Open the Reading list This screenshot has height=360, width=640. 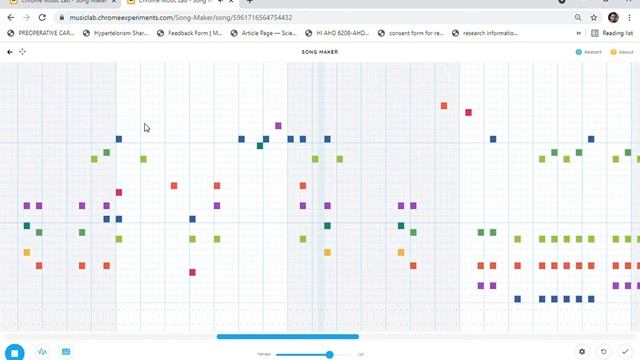tap(612, 33)
